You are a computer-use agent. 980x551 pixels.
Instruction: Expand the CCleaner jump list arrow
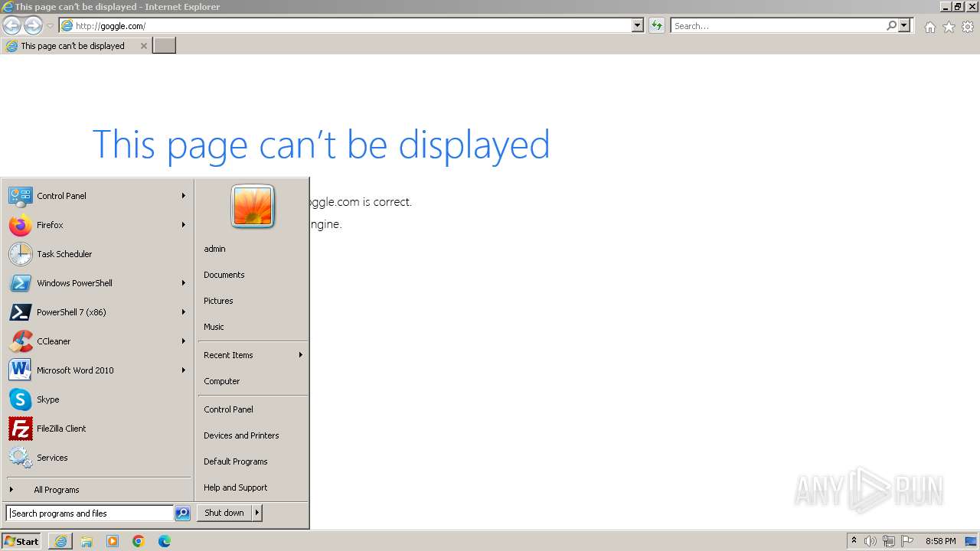click(184, 341)
